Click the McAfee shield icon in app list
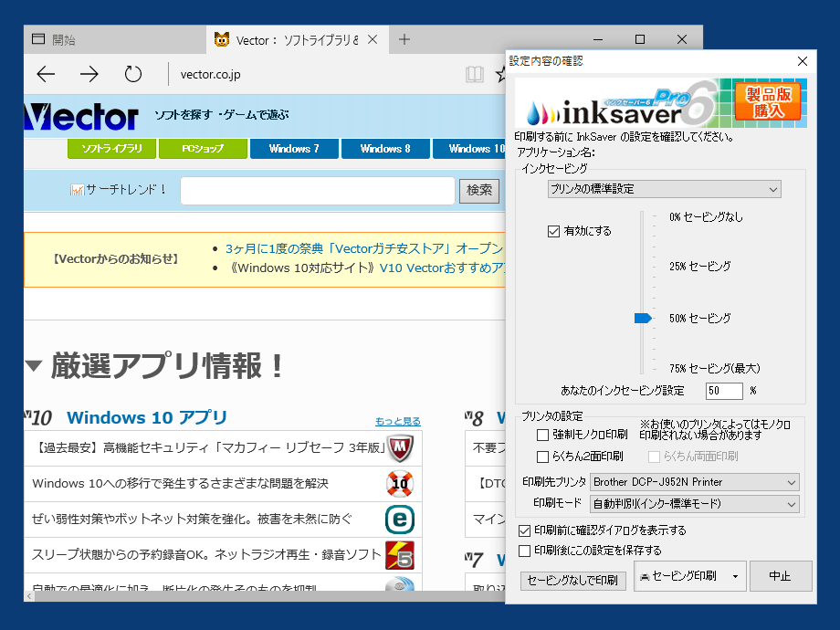The image size is (840, 630). tap(400, 448)
